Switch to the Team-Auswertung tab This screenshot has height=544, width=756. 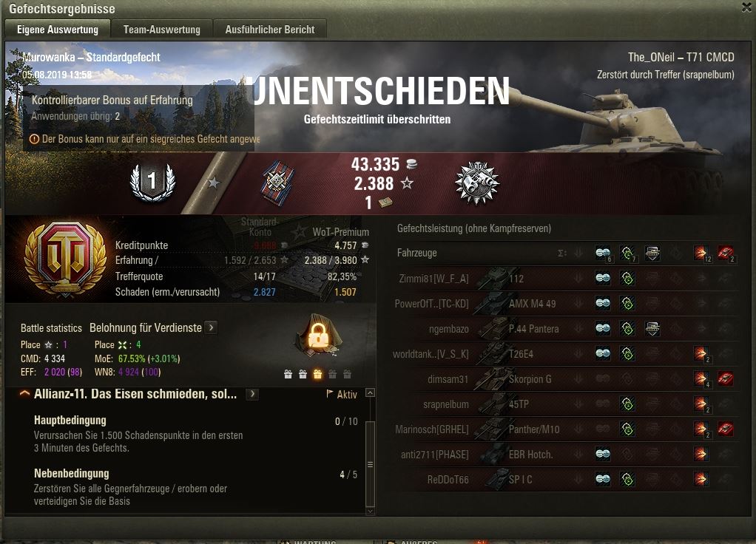coord(161,30)
